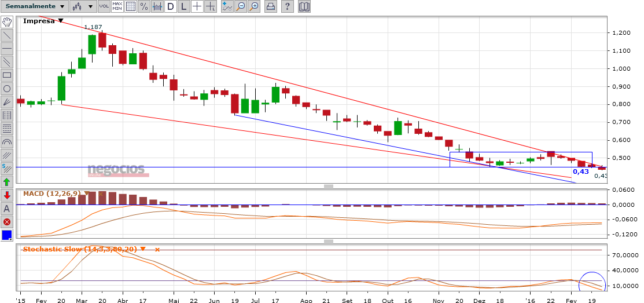This screenshot has height=303, width=644.
Task: Toggle the VOL volume display
Action: pyautogui.click(x=104, y=6)
